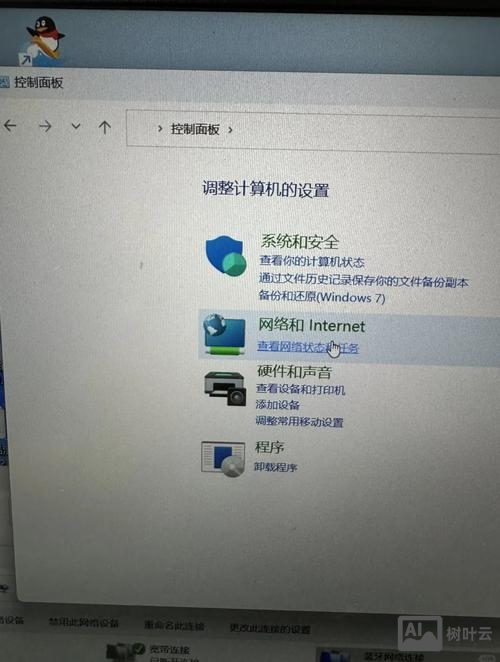Click the 程序 disc icon
The height and width of the screenshot is (662, 500).
click(223, 459)
